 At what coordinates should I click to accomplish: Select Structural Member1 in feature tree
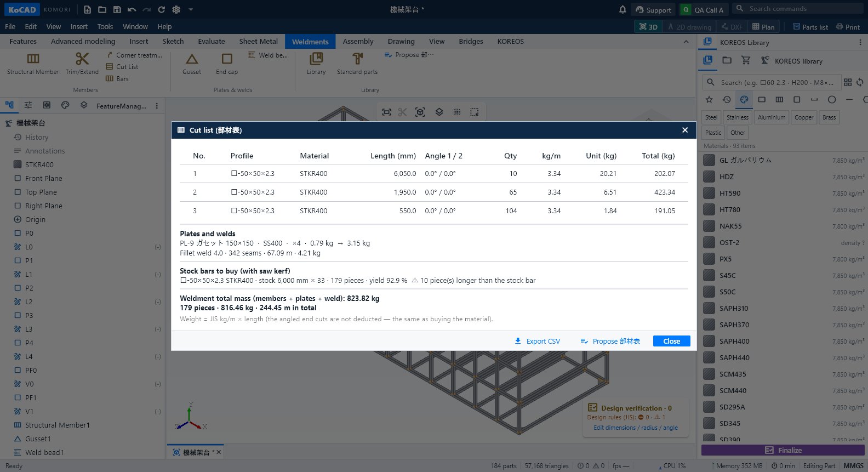point(58,425)
